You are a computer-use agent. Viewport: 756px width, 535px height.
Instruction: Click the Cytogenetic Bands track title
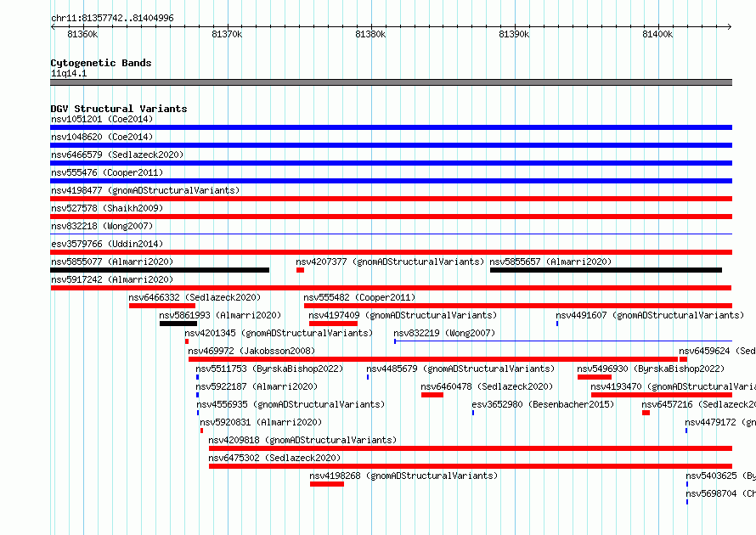[101, 63]
